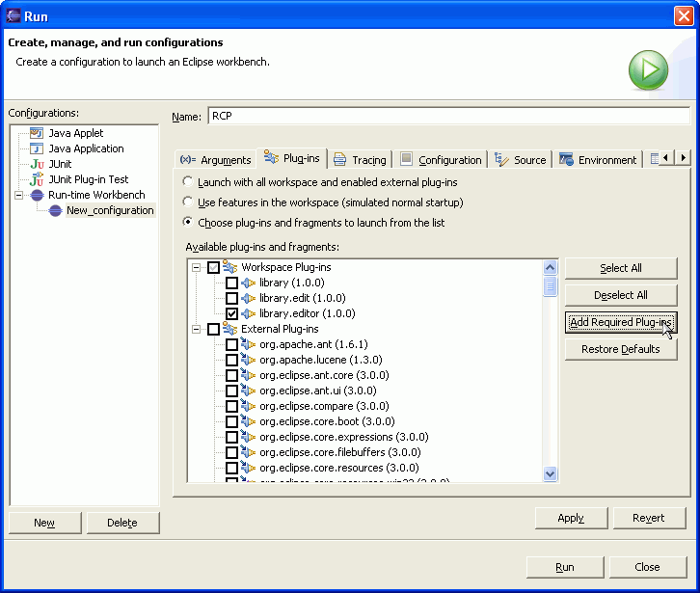Select the Java Applet configuration icon
Image resolution: width=700 pixels, height=593 pixels.
coord(37,133)
